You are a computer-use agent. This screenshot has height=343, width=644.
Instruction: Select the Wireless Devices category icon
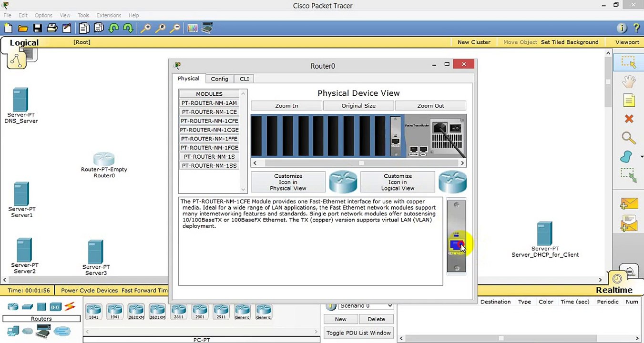pyautogui.click(x=55, y=307)
